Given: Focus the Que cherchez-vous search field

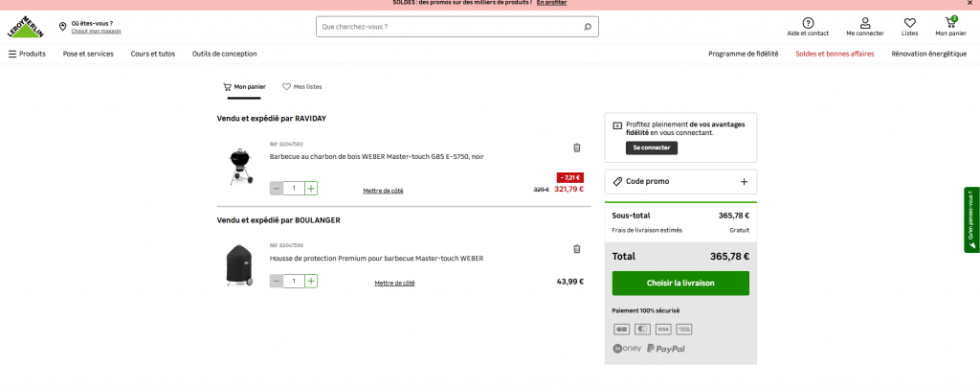Looking at the screenshot, I should [457, 27].
